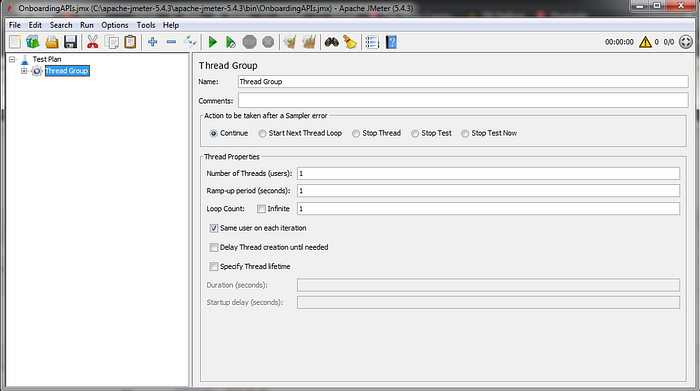Open the Help menu
Screen dimensions: 700x391
click(x=171, y=25)
